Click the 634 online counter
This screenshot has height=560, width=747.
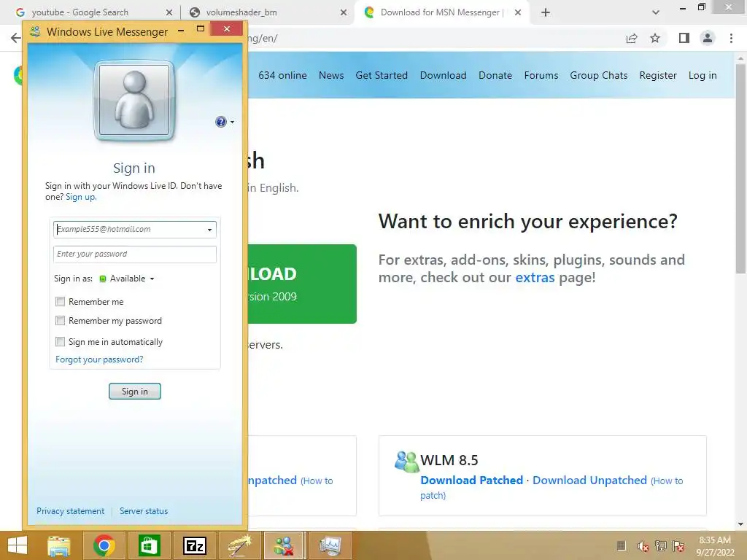[x=282, y=75]
